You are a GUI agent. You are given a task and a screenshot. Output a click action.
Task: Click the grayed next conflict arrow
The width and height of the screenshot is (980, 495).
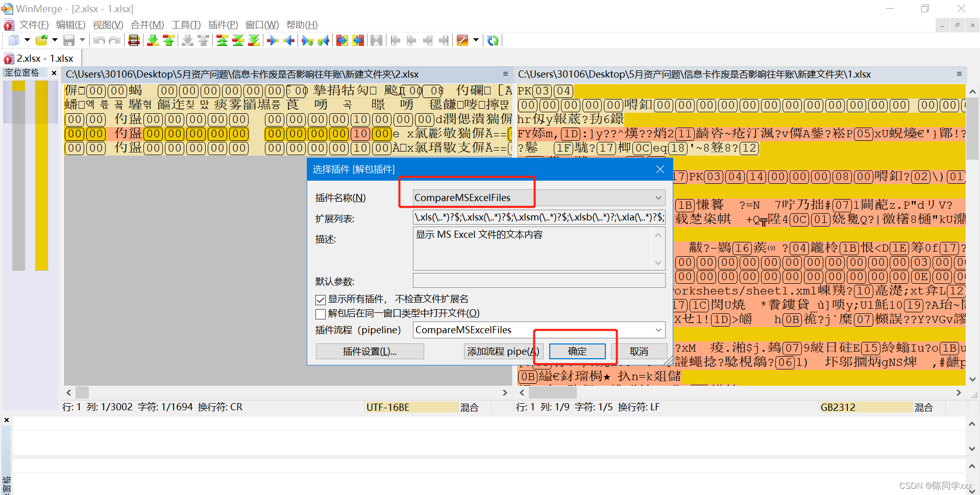[187, 40]
